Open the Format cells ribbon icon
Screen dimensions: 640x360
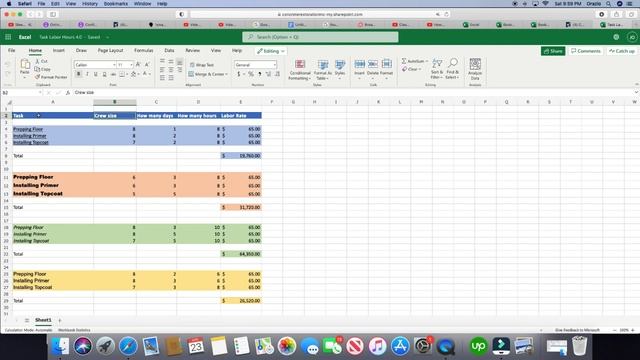click(387, 64)
